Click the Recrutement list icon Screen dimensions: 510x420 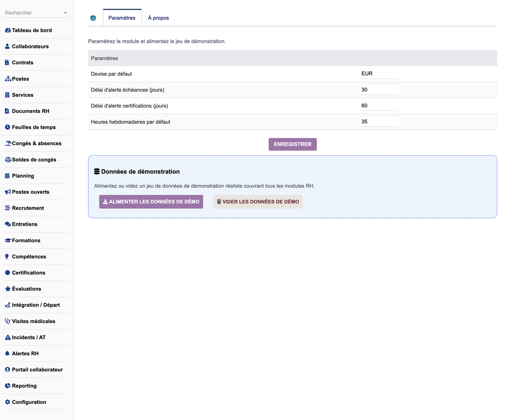click(x=7, y=208)
